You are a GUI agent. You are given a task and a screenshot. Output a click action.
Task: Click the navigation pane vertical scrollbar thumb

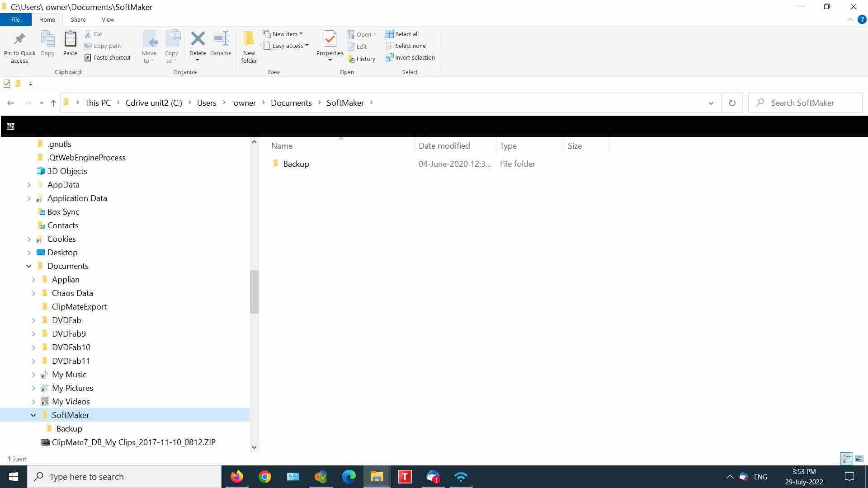pos(254,291)
